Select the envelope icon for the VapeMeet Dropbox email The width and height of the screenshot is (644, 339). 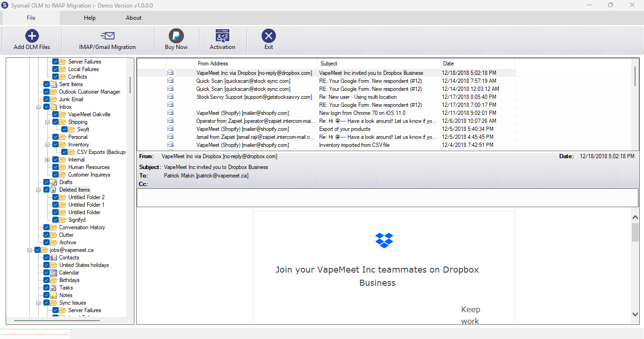(170, 73)
